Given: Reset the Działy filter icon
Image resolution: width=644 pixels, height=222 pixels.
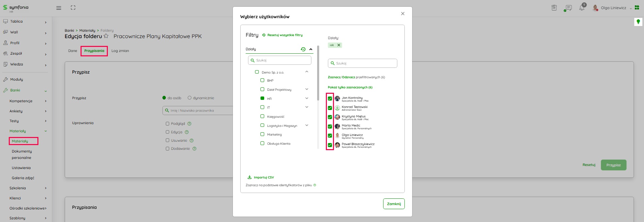Looking at the screenshot, I should [x=303, y=49].
